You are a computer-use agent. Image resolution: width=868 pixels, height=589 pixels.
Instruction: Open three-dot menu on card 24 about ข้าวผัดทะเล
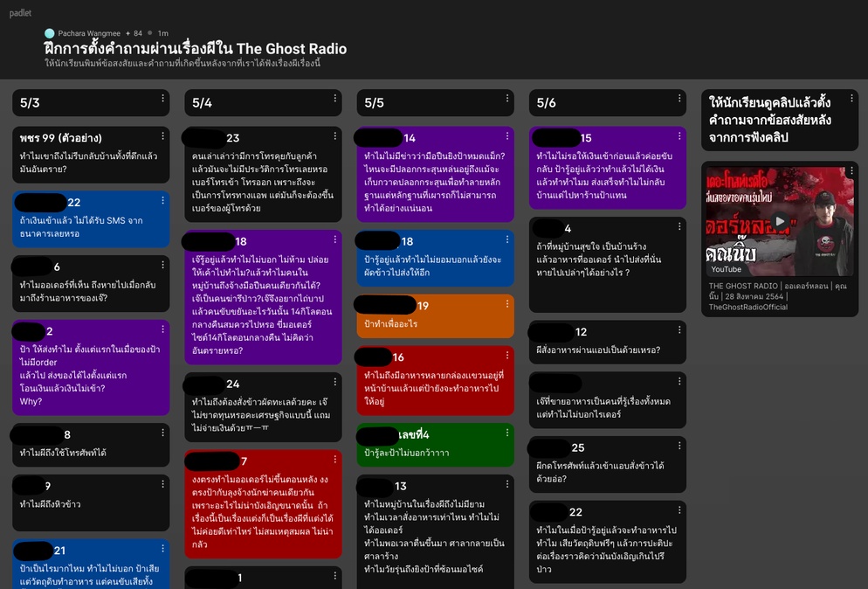[x=335, y=382]
